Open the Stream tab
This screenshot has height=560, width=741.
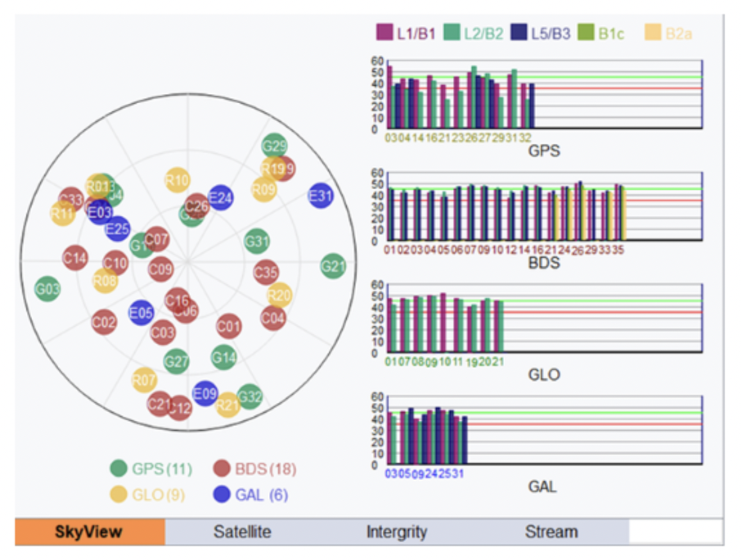(x=551, y=532)
